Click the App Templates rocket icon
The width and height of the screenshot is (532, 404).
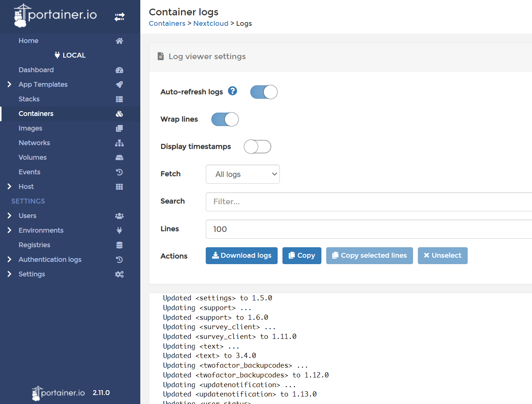coord(119,85)
